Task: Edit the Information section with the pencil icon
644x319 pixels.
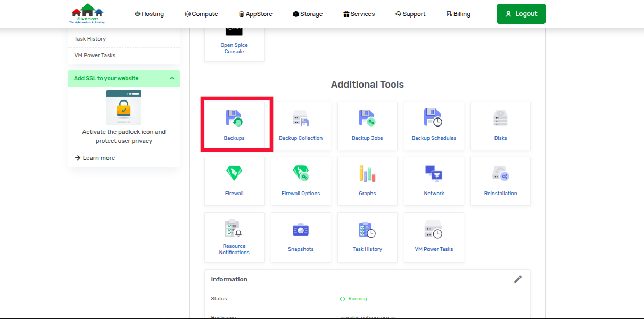Action: click(518, 279)
